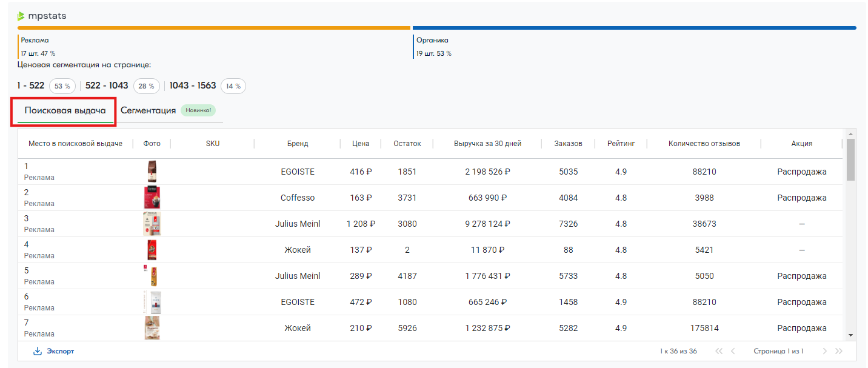Select the 28 % price segment pill
Image resolution: width=868 pixels, height=368 pixels.
(x=147, y=86)
